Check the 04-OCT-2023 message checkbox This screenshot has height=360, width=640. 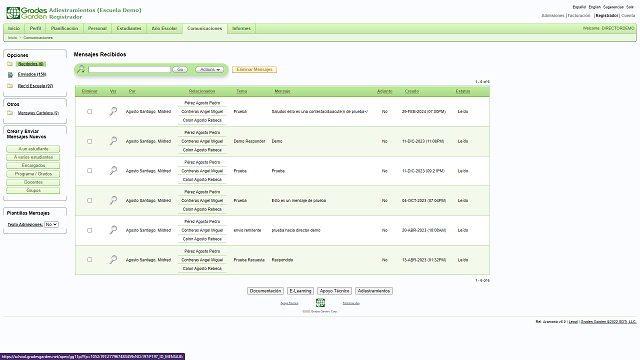pos(89,200)
